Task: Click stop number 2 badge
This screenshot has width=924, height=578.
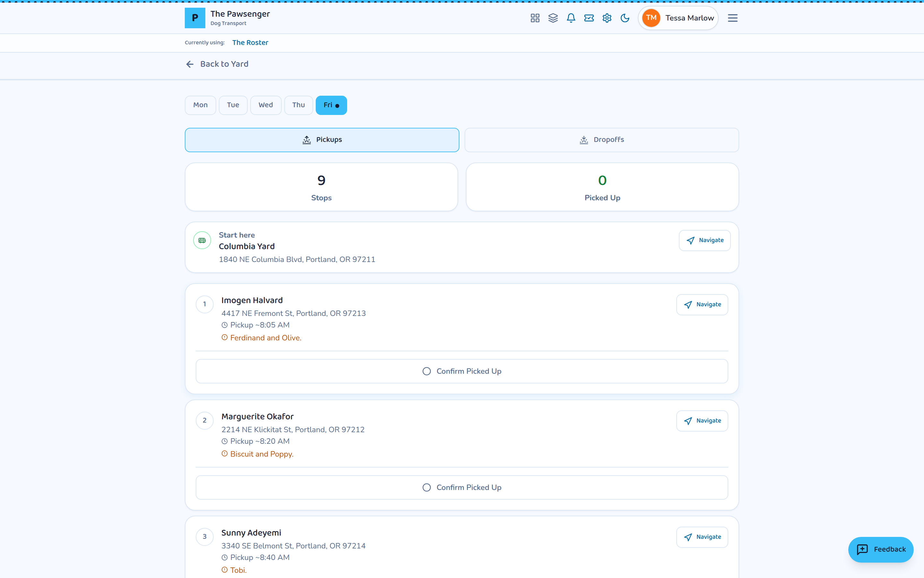Action: tap(205, 421)
